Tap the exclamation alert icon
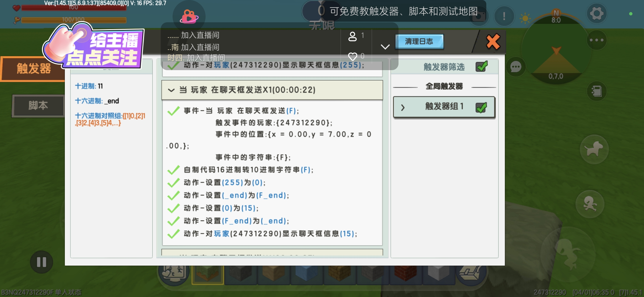This screenshot has height=297, width=644. [x=504, y=16]
